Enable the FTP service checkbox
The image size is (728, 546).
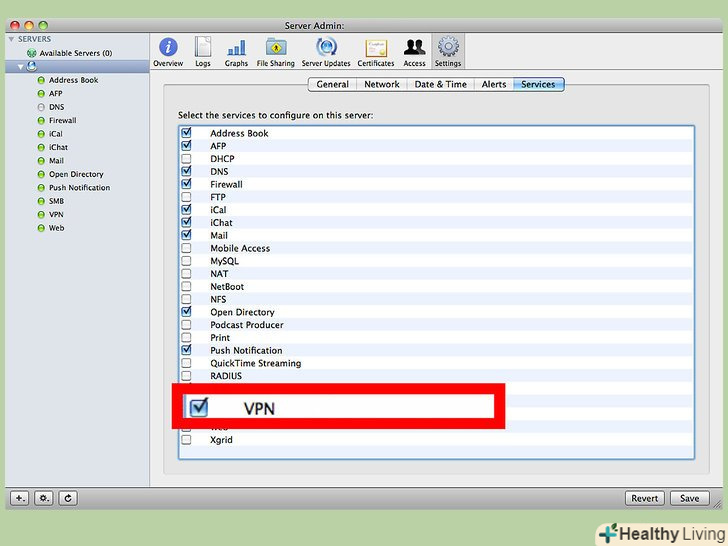[x=186, y=197]
